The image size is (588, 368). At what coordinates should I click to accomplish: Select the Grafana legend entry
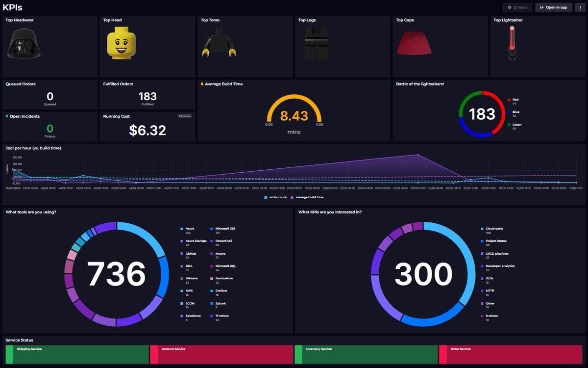click(219, 293)
